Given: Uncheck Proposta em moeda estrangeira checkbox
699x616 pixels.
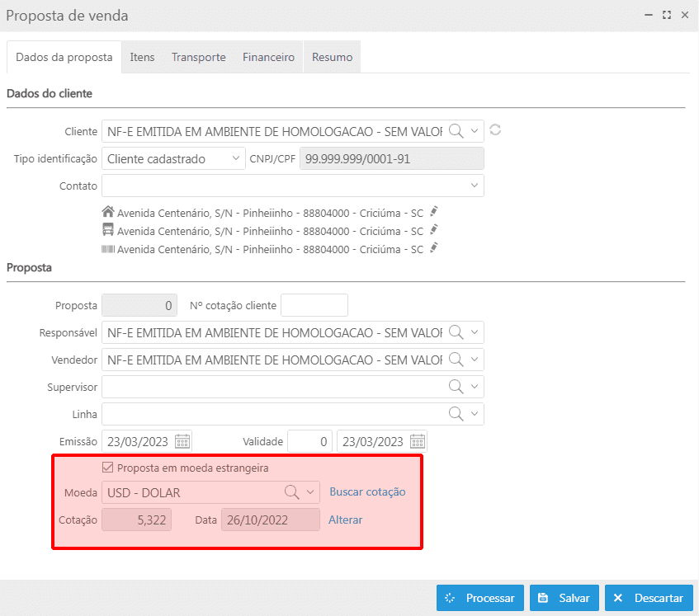Looking at the screenshot, I should tap(107, 468).
